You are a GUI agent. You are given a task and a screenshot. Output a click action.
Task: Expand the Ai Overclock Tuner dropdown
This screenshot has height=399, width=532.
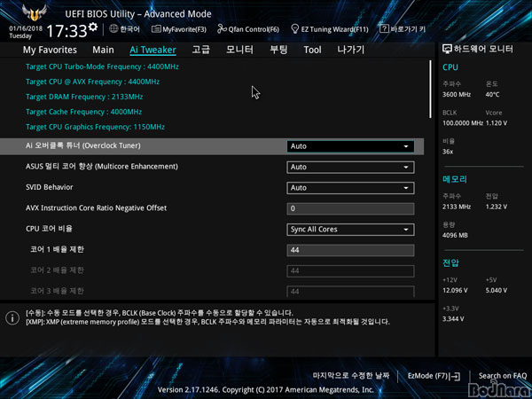tap(350, 146)
